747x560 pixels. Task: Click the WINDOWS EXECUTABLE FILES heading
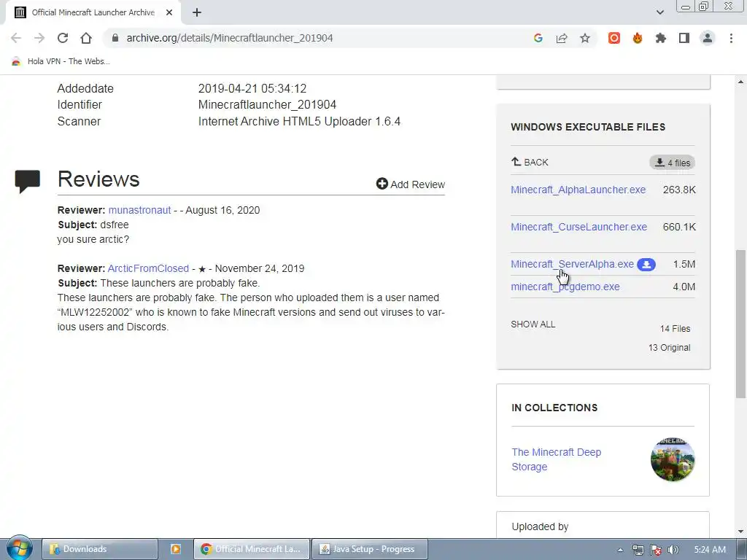pos(588,127)
